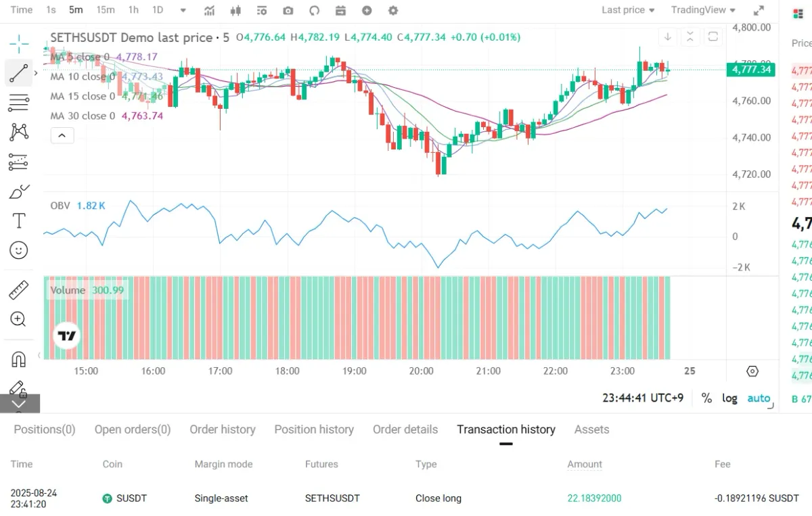
Task: Expand the TradingView chart type dropdown
Action: tap(703, 10)
